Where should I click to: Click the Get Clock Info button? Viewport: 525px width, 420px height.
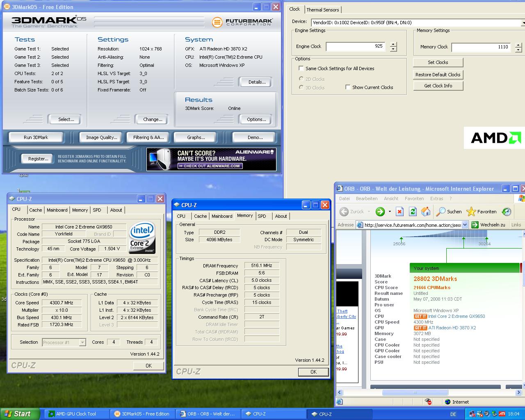[x=438, y=86]
